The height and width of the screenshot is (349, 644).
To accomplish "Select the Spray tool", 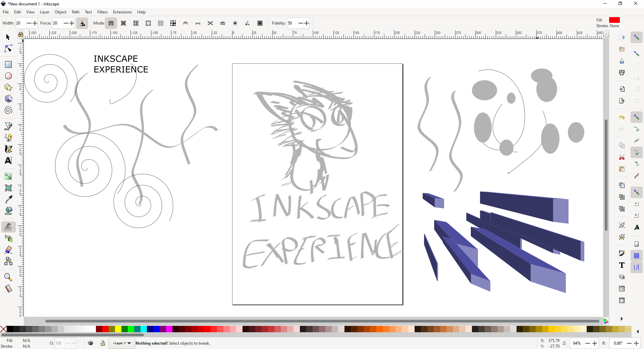I will pyautogui.click(x=8, y=239).
